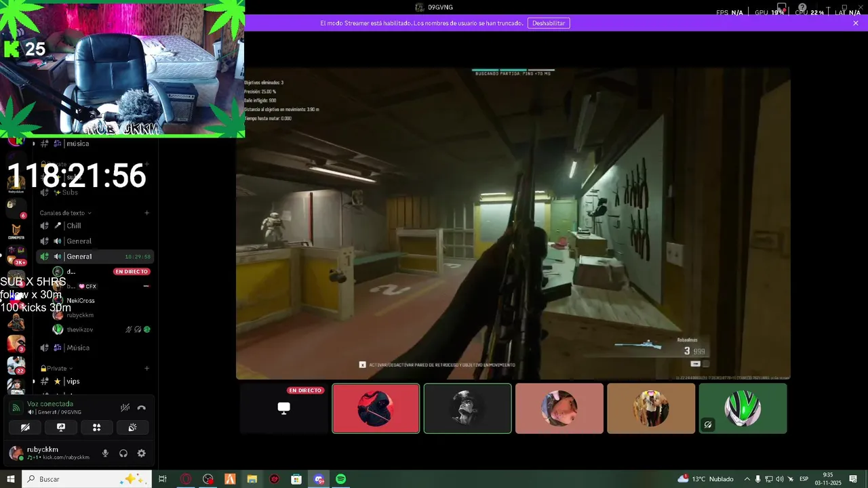Open Windows Start menu
Screen dimensions: 868x488
tap(10, 479)
